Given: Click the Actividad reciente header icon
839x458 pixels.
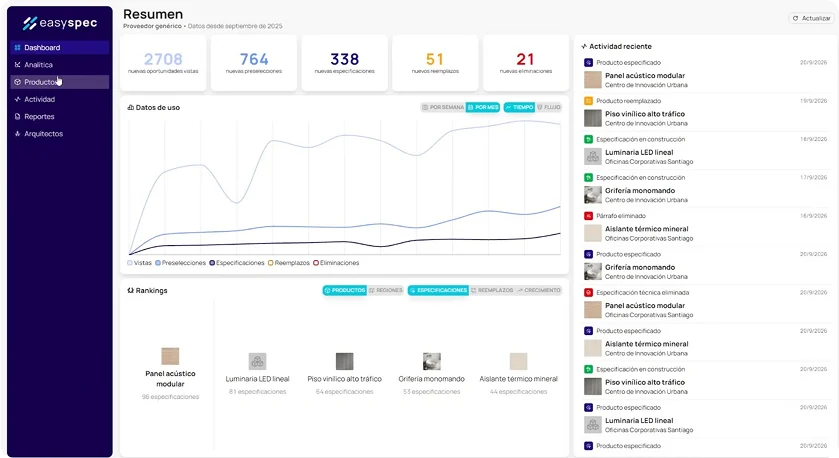Looking at the screenshot, I should coord(584,47).
